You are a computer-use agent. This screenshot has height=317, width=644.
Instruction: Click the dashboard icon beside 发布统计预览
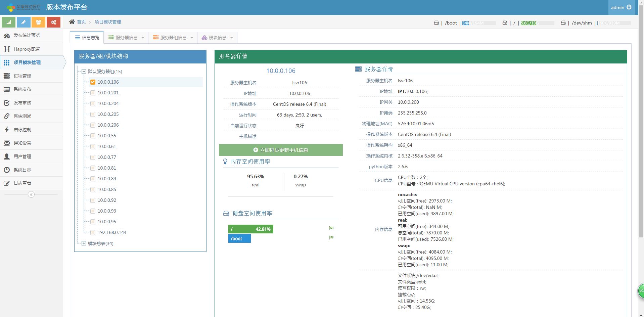[x=7, y=36]
